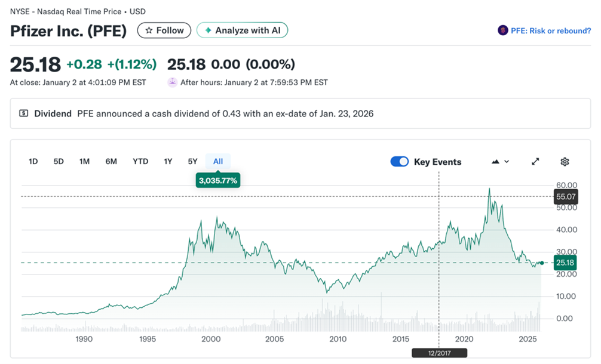This screenshot has height=364, width=601.
Task: Click Analyze with AI button
Action: [243, 30]
